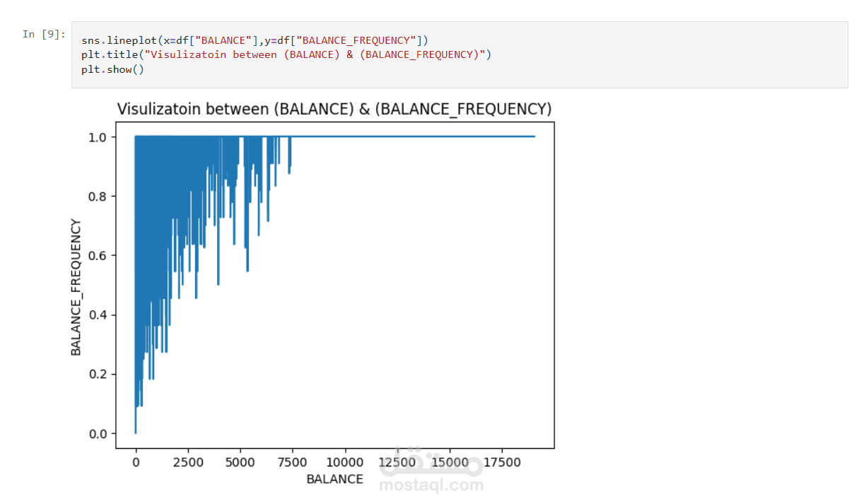The height and width of the screenshot is (504, 864).
Task: Click the 0.0 y-axis tick label
Action: [x=98, y=433]
